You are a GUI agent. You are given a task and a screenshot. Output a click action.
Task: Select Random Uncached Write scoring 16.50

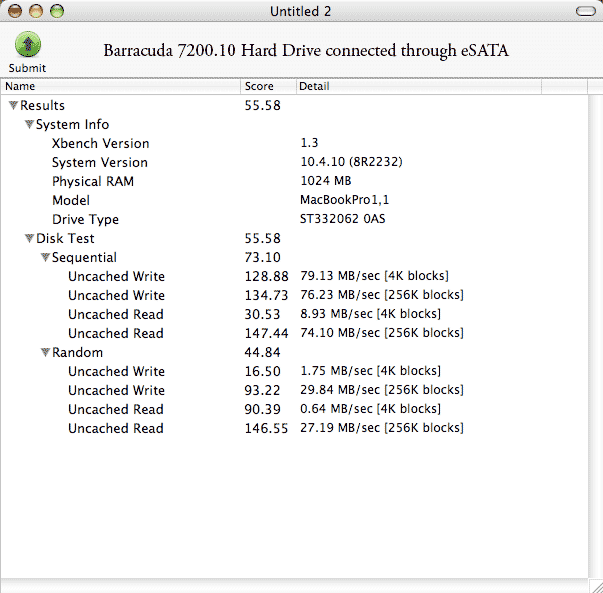(294, 371)
